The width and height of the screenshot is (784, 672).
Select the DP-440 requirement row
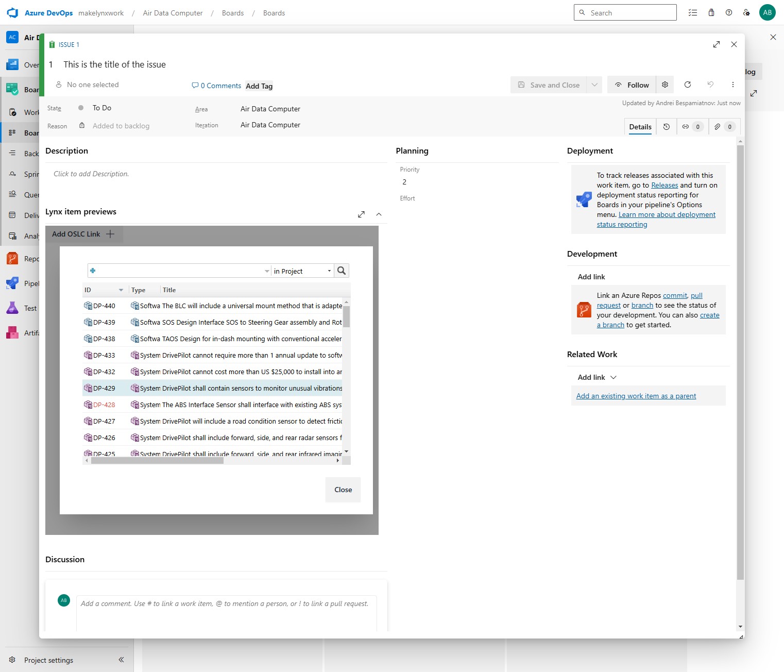pos(212,306)
